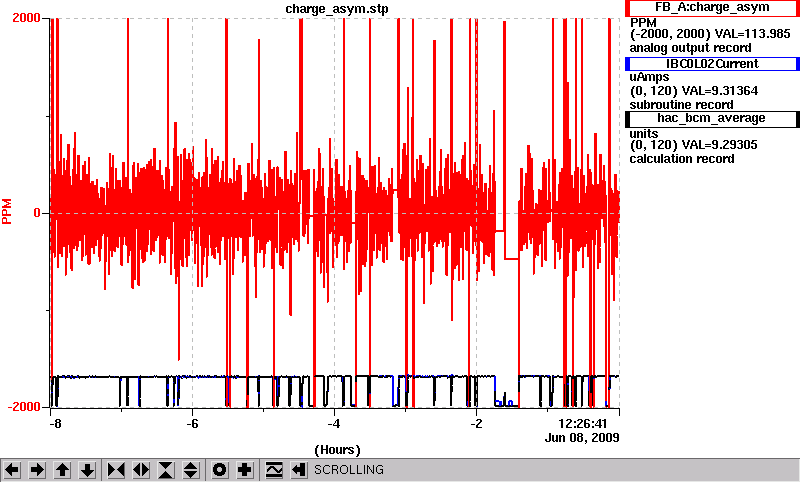Click the 'analog output record' text

(690, 48)
